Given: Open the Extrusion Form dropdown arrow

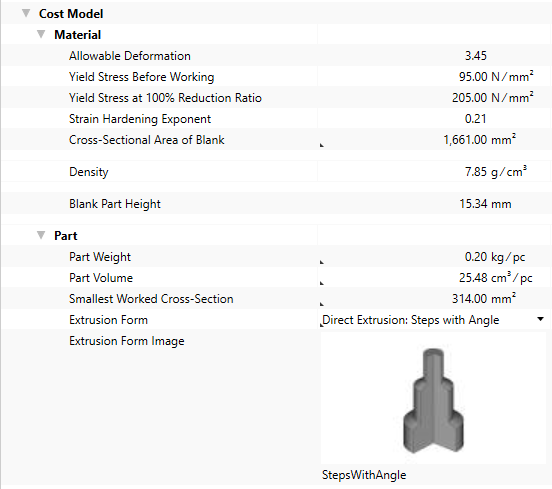Looking at the screenshot, I should [540, 319].
